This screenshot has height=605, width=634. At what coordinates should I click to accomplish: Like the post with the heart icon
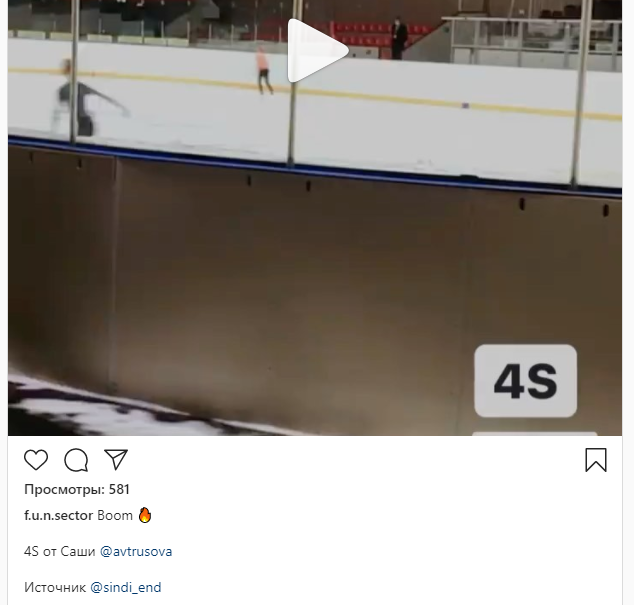coord(36,460)
